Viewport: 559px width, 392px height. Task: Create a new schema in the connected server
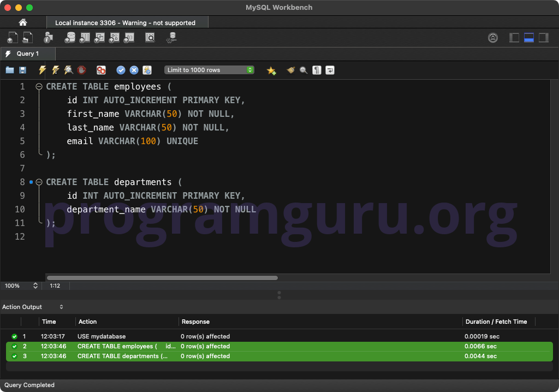tap(70, 37)
